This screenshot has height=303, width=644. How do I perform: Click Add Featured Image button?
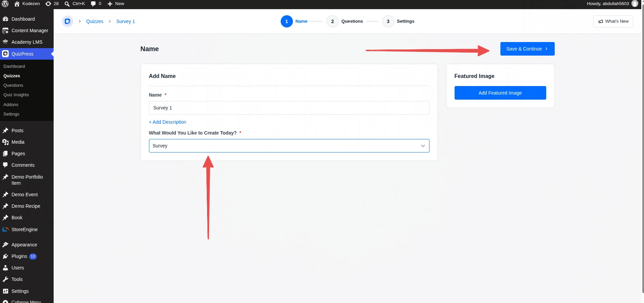point(500,93)
